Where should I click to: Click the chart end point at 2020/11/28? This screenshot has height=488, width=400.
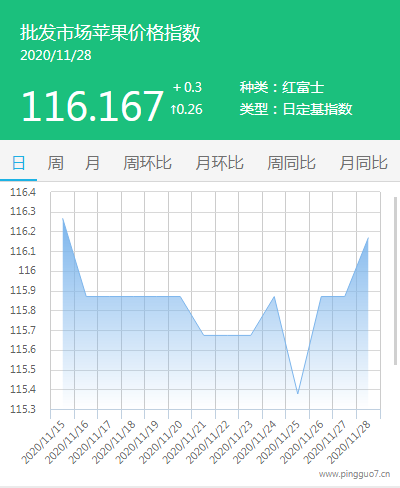(x=368, y=238)
